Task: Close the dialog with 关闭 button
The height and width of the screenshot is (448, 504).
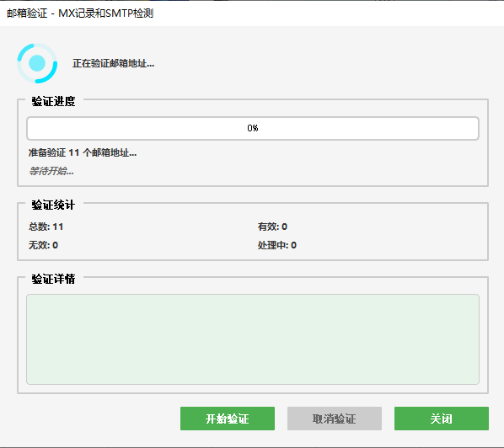Action: point(442,419)
